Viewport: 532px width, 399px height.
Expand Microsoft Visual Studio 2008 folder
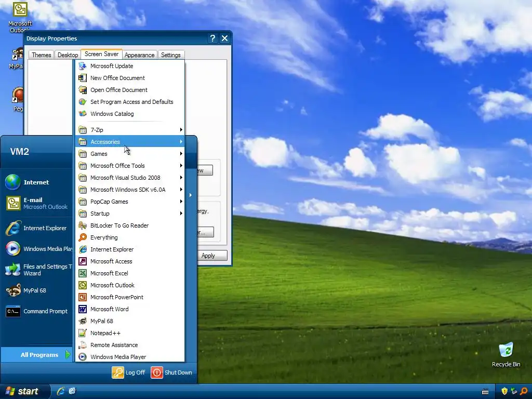(130, 178)
